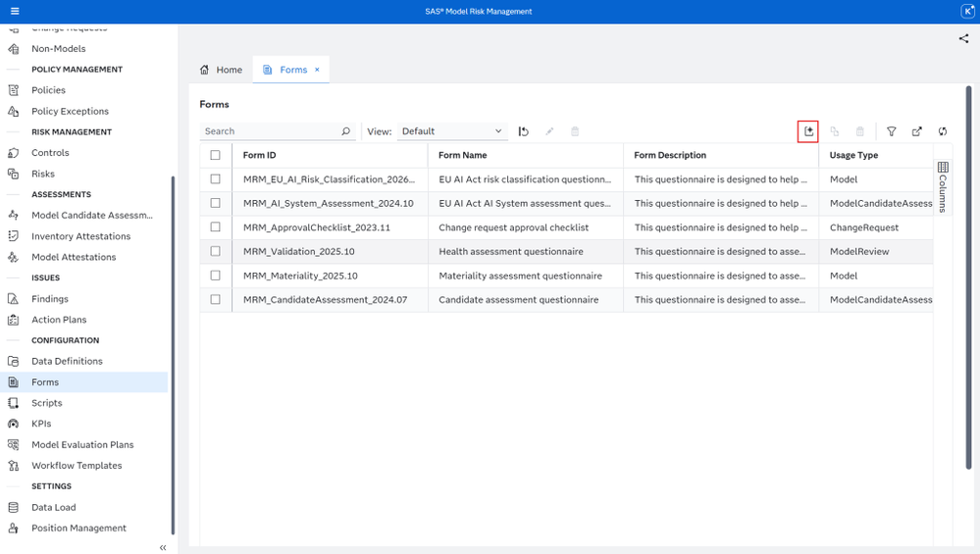Open the hamburger navigation menu

15,11
